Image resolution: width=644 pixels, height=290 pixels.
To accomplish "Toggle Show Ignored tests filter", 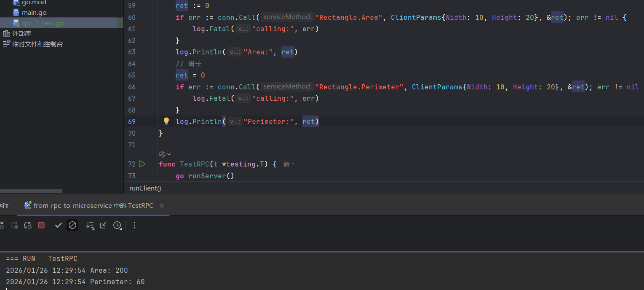I will click(72, 225).
